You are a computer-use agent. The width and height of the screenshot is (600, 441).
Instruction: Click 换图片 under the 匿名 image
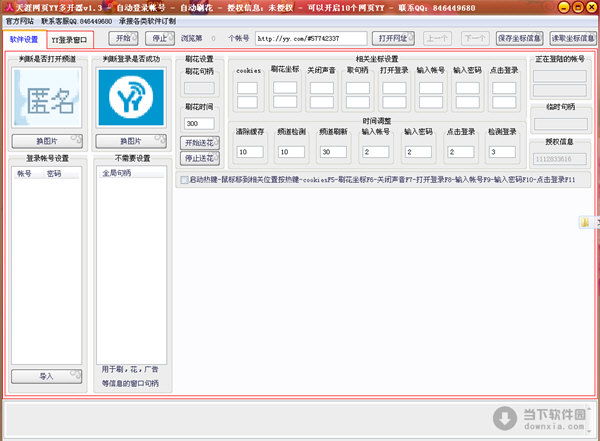click(x=46, y=141)
